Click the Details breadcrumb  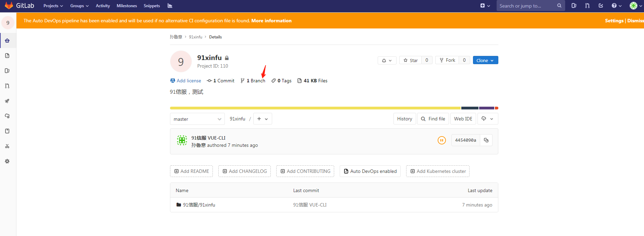(215, 37)
